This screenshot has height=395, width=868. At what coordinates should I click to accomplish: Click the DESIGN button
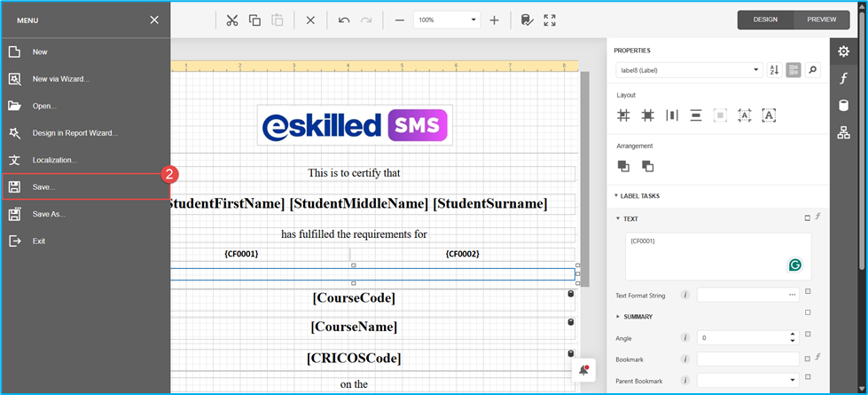point(765,20)
